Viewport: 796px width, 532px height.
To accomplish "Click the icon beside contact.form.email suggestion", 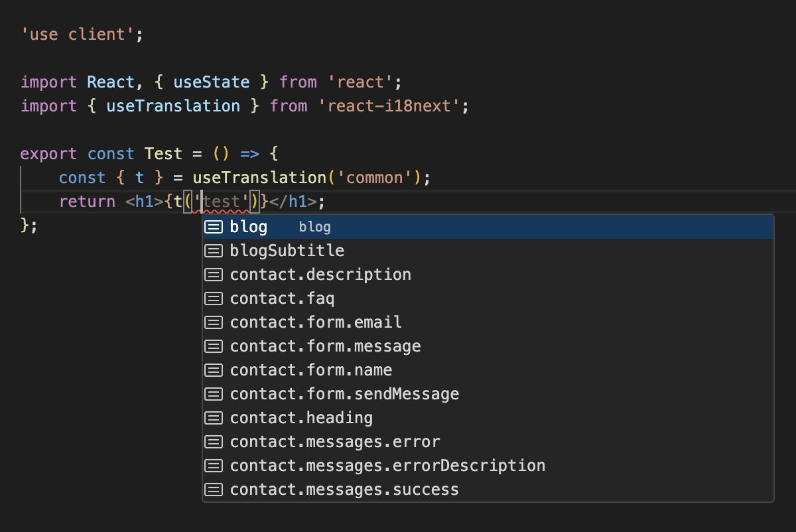I will pos(214,322).
